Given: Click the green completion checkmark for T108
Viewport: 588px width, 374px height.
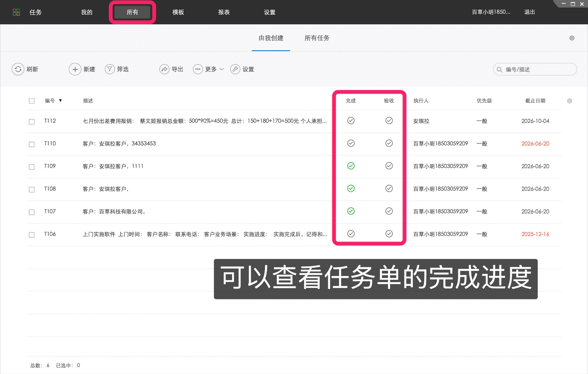Looking at the screenshot, I should [x=351, y=189].
